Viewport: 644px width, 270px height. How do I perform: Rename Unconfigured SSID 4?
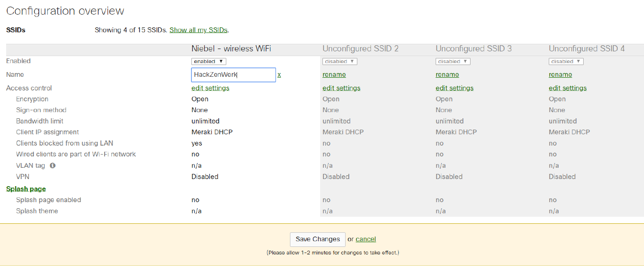pyautogui.click(x=560, y=74)
